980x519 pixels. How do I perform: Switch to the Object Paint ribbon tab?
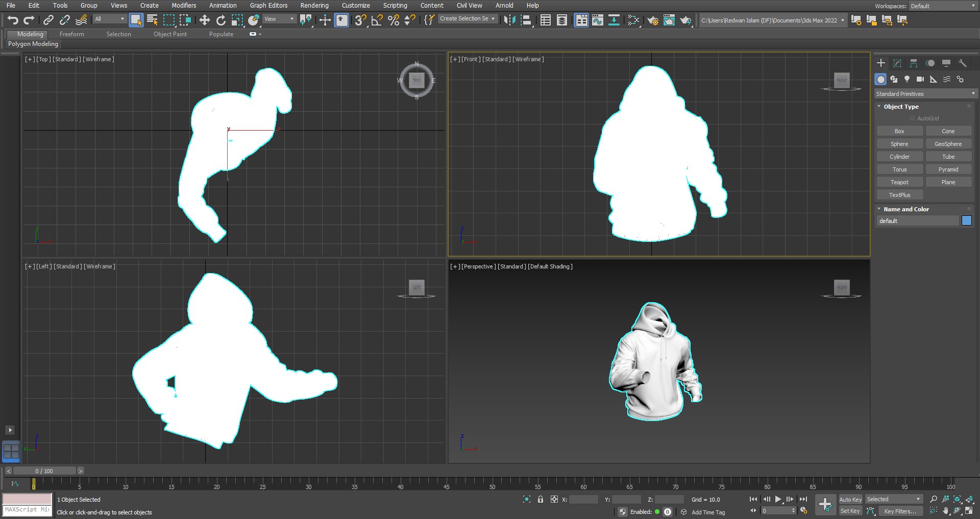point(170,34)
